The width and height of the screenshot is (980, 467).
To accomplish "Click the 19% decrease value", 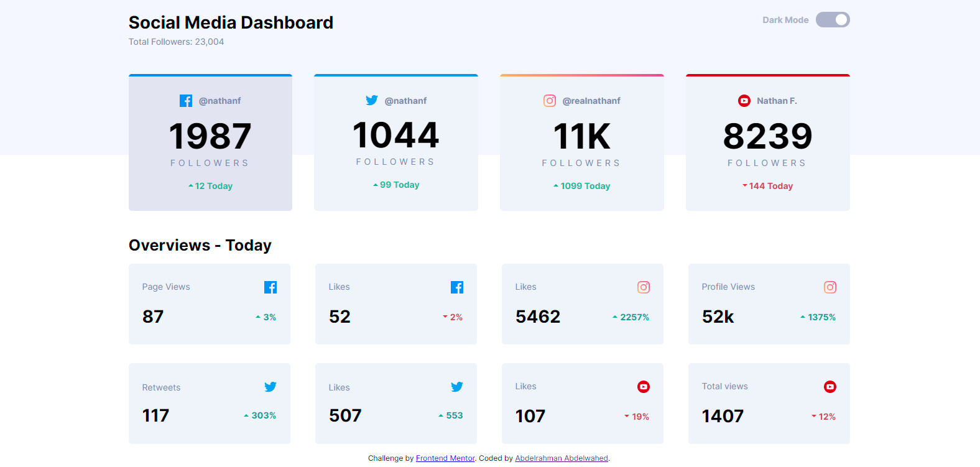I will point(637,417).
